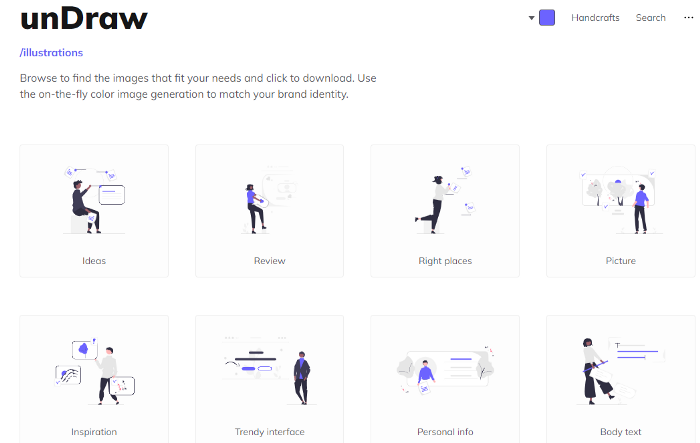Click the Trendy interface card label
This screenshot has width=700, height=443.
click(x=270, y=432)
